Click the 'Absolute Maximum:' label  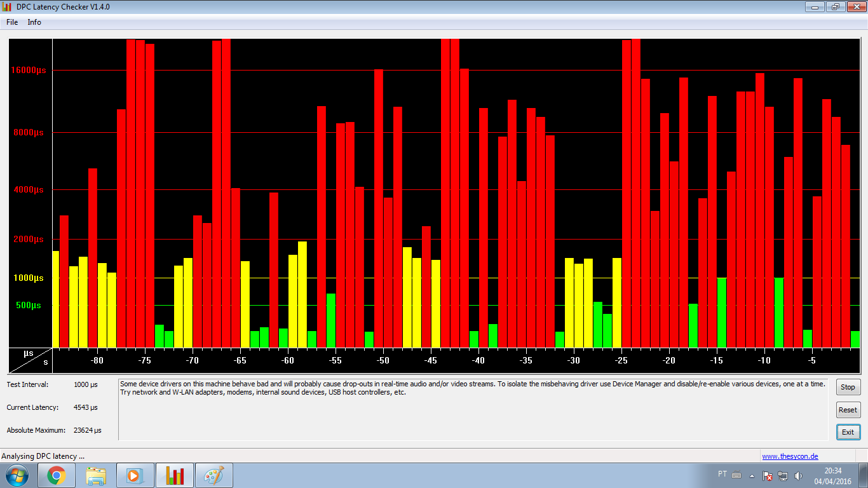(x=36, y=430)
